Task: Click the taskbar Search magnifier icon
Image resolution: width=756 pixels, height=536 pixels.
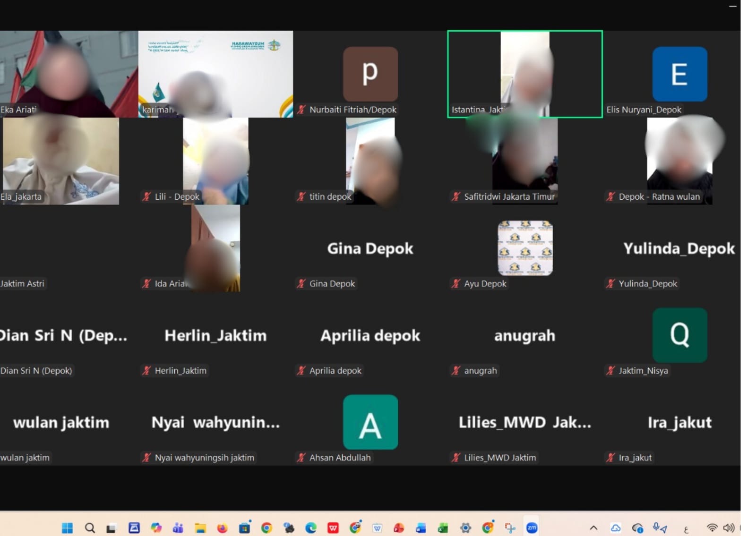Action: (x=89, y=527)
